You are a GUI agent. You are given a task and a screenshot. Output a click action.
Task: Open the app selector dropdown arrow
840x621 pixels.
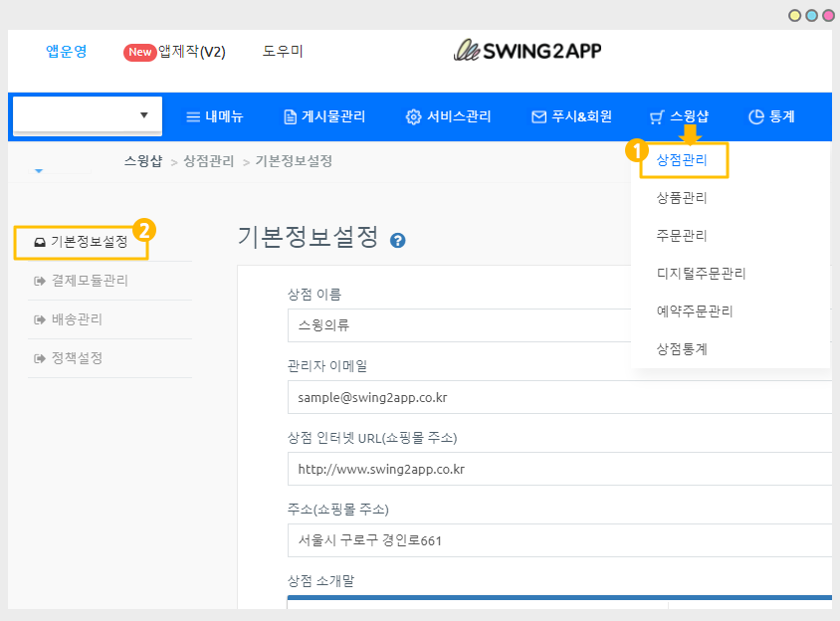[144, 115]
